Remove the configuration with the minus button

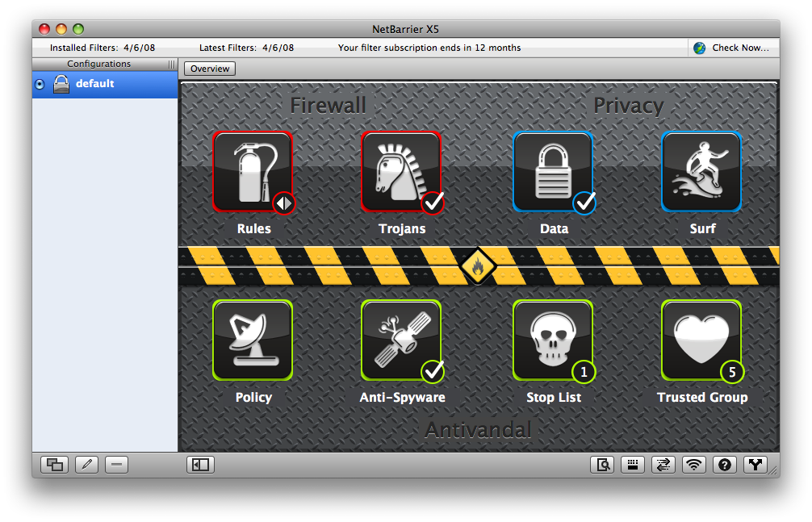pyautogui.click(x=116, y=465)
